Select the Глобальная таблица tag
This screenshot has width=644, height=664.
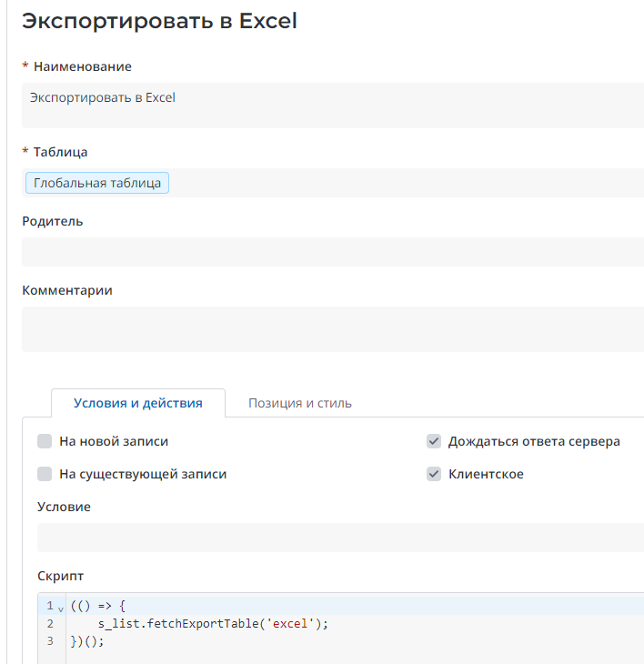point(97,183)
